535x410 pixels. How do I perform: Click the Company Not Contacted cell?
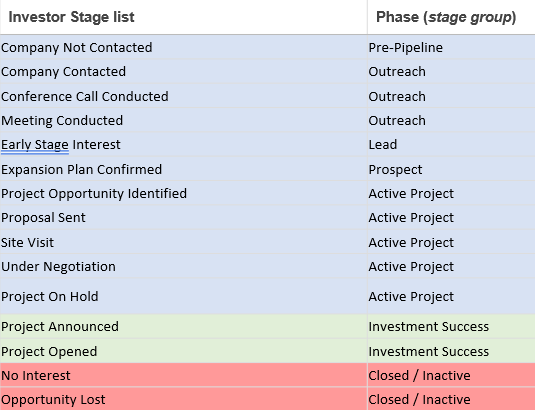184,47
